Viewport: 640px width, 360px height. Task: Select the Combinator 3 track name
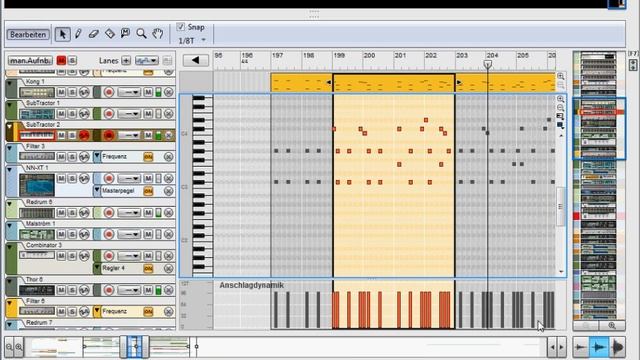(x=44, y=245)
